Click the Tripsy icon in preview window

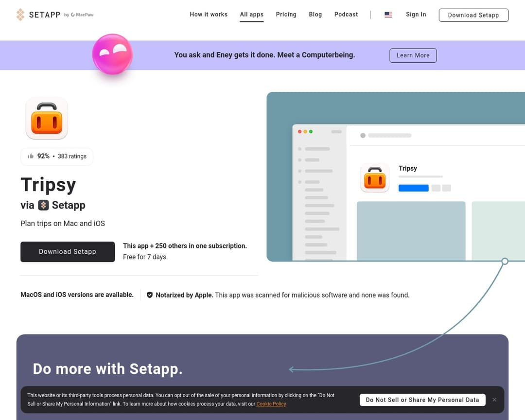click(375, 177)
